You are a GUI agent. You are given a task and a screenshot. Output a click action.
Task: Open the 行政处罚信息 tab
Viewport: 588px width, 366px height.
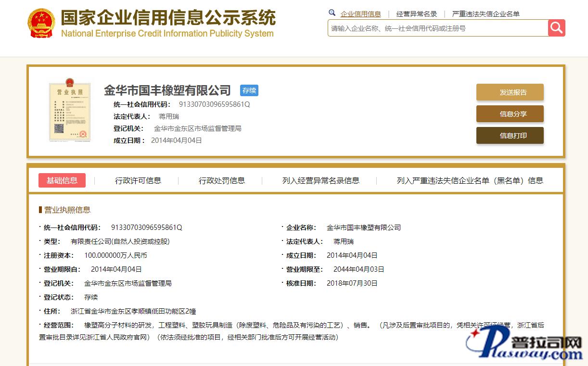click(222, 180)
